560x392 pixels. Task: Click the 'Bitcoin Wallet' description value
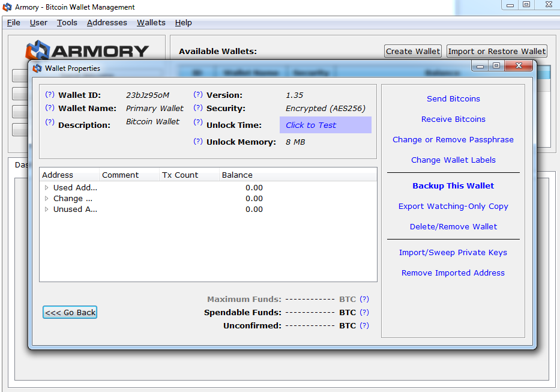pos(152,121)
